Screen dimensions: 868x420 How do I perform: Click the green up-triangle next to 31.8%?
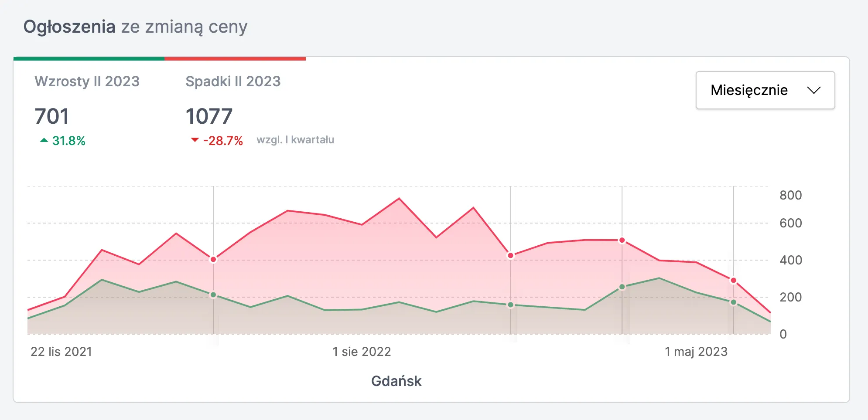44,140
